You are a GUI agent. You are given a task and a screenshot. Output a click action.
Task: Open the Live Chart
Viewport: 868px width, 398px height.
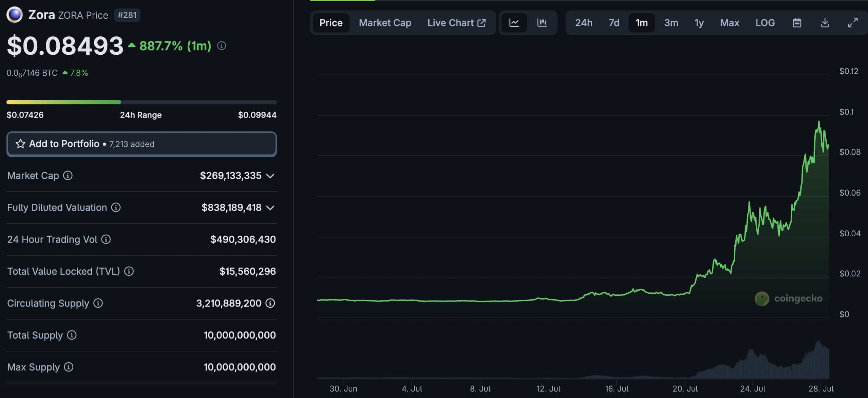point(451,22)
